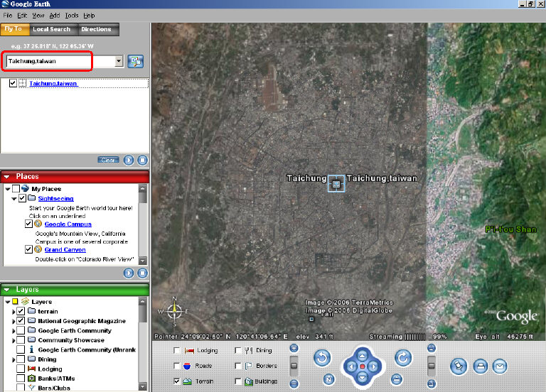Image resolution: width=546 pixels, height=392 pixels.
Task: Click the compass rose on the map
Action: tap(174, 311)
